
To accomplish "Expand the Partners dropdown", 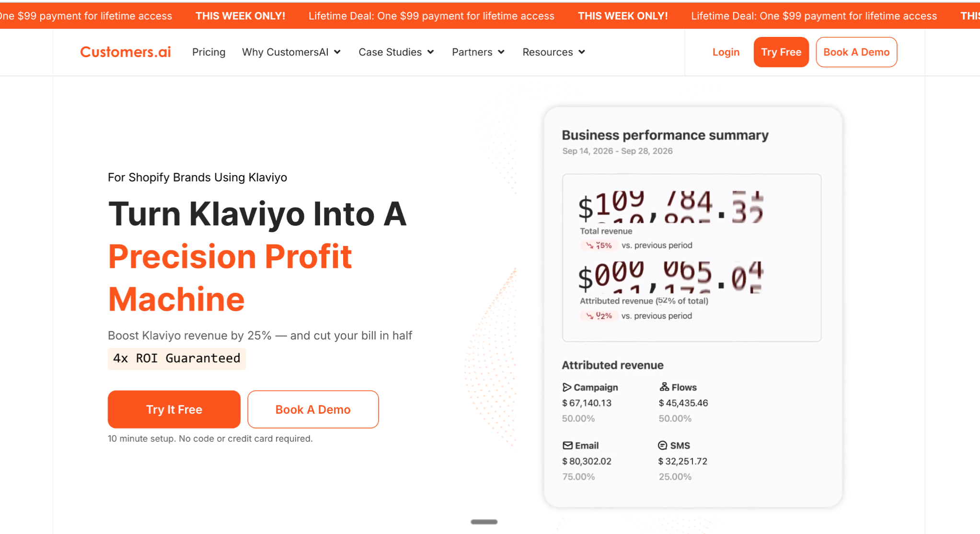I will pos(478,52).
